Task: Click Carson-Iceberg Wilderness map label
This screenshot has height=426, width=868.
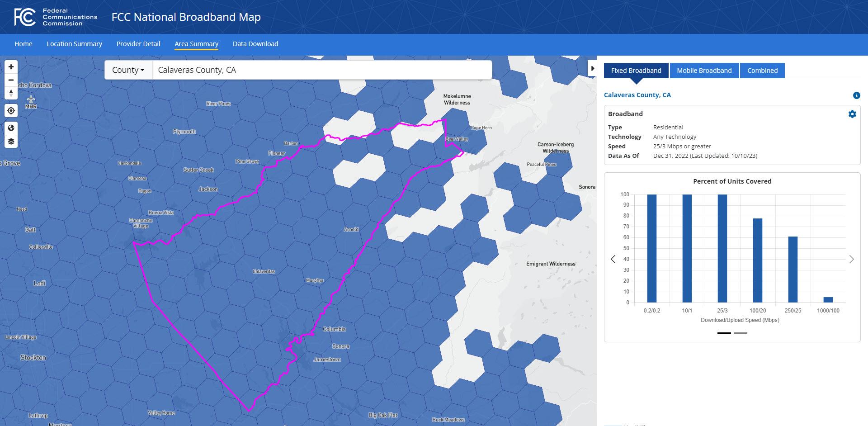Action: pos(556,148)
